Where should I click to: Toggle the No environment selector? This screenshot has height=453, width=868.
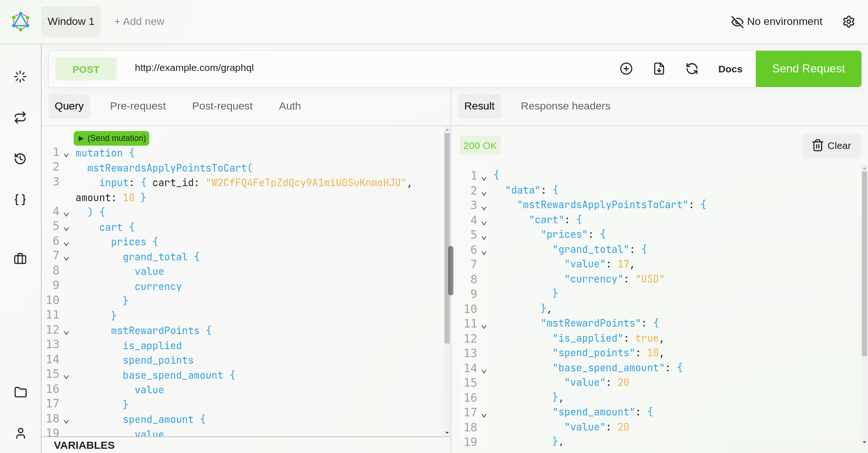(777, 22)
